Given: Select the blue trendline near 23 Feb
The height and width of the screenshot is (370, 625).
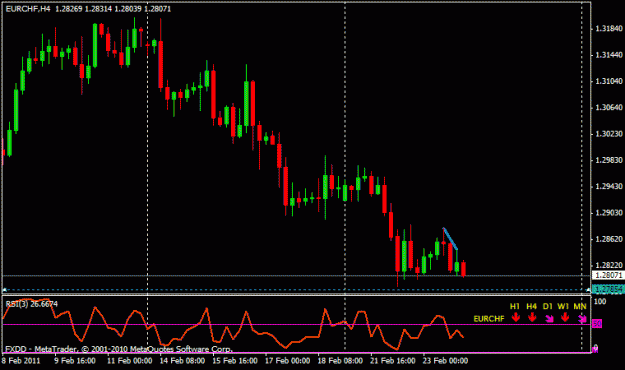Looking at the screenshot, I should (x=450, y=238).
